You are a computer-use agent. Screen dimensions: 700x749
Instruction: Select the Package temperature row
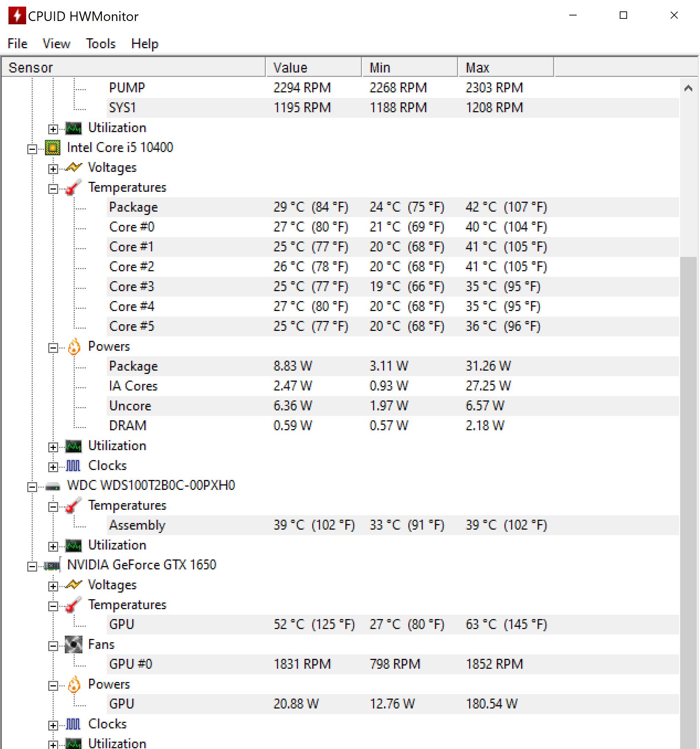(393, 207)
